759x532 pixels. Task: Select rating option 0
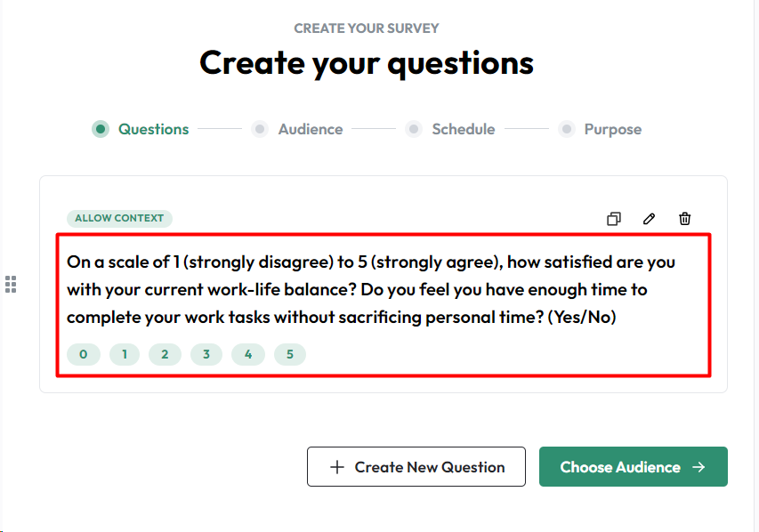[x=84, y=354]
